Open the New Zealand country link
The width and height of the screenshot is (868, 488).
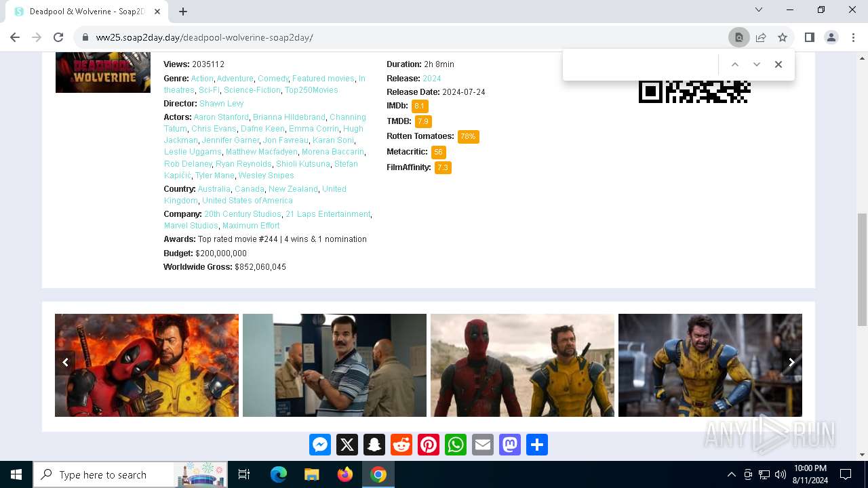(293, 189)
